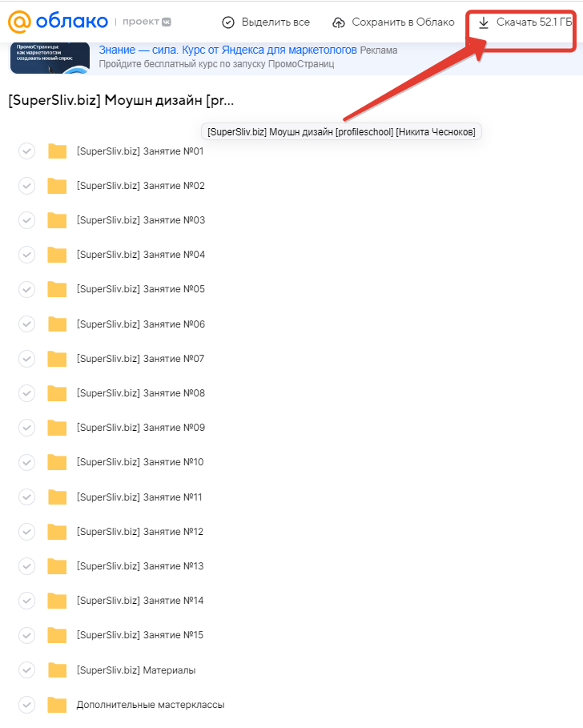Tick checkbox for Занятие №05
This screenshot has width=583, height=728.
click(27, 289)
